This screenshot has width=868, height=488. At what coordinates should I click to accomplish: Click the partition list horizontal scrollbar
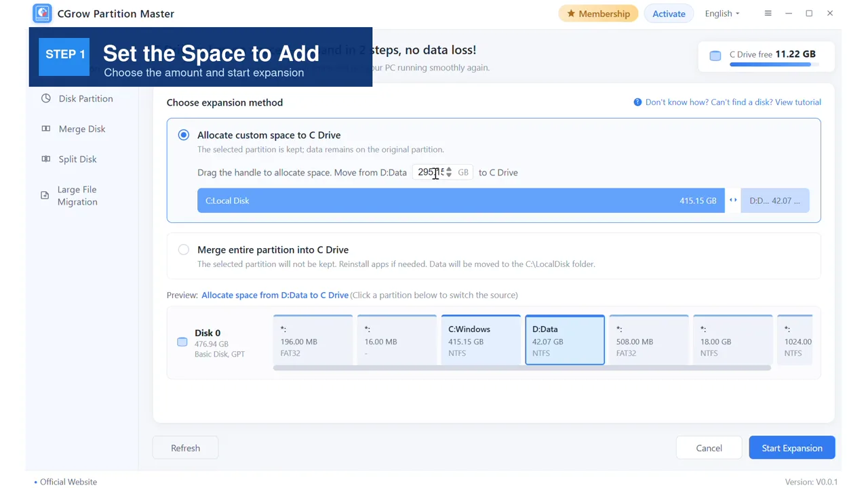pos(522,368)
